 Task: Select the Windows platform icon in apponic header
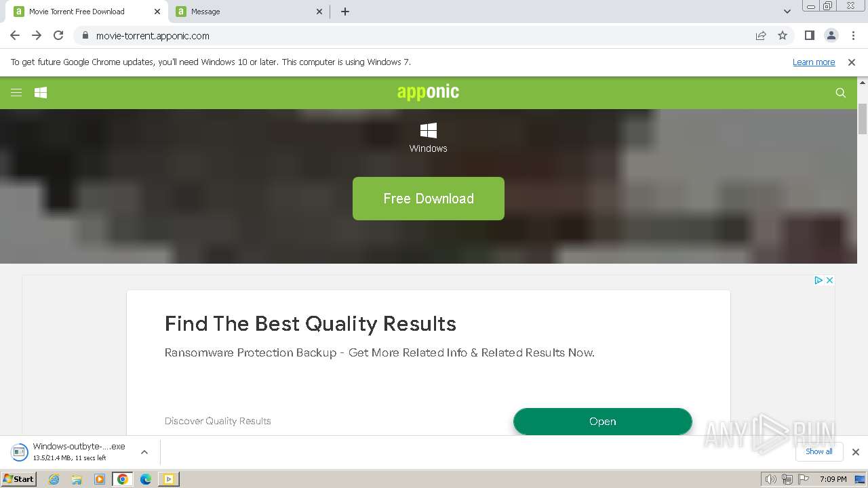(41, 93)
